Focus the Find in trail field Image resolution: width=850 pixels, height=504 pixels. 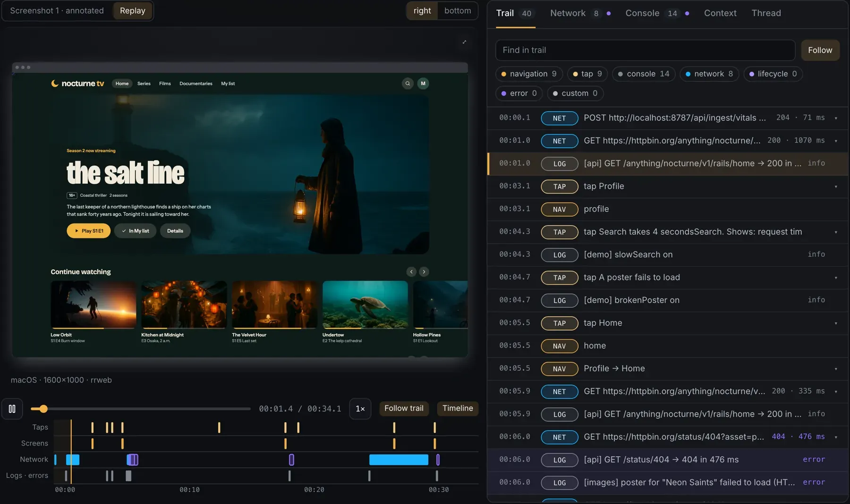pyautogui.click(x=645, y=50)
